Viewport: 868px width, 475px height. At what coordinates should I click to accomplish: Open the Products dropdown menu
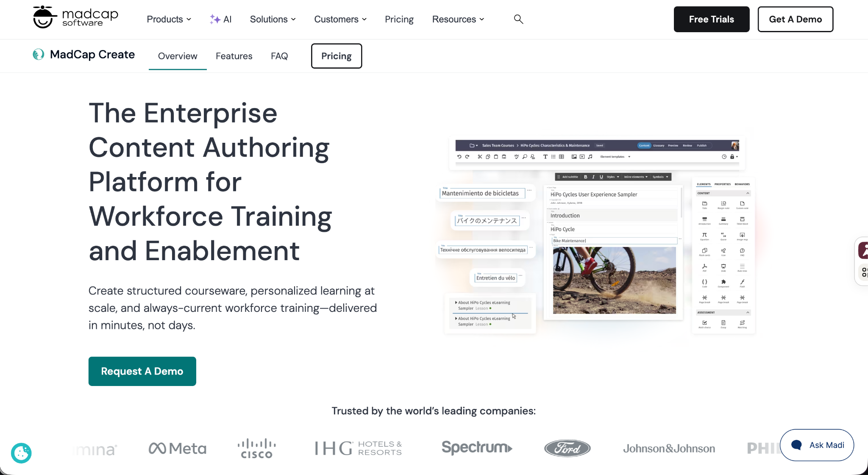point(169,19)
